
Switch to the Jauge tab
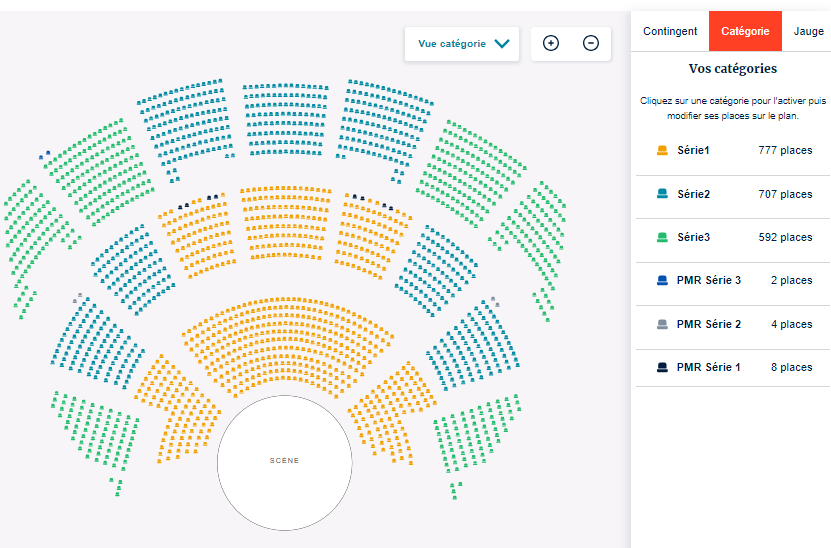coord(809,31)
